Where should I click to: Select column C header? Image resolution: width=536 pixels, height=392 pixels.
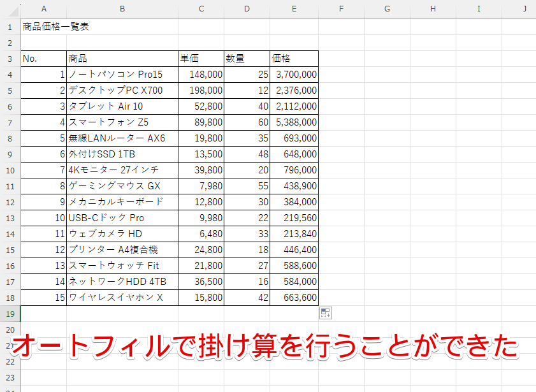point(201,9)
